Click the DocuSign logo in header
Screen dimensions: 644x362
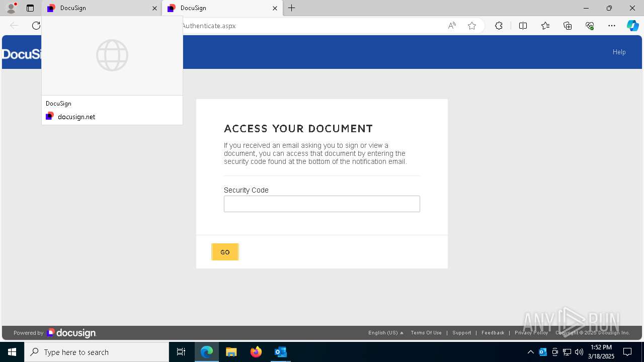click(x=22, y=54)
